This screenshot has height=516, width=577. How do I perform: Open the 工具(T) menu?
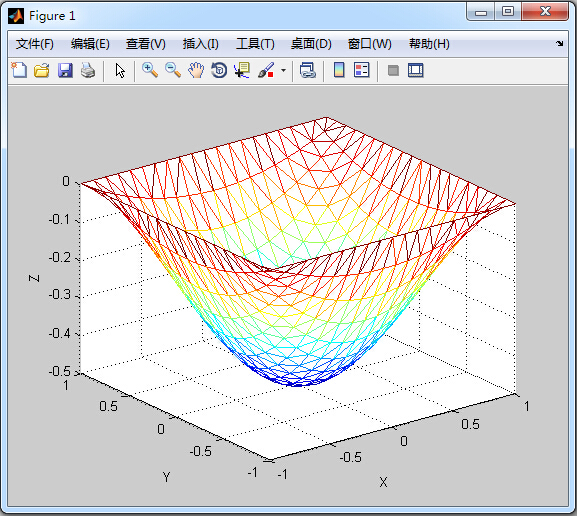tap(255, 44)
